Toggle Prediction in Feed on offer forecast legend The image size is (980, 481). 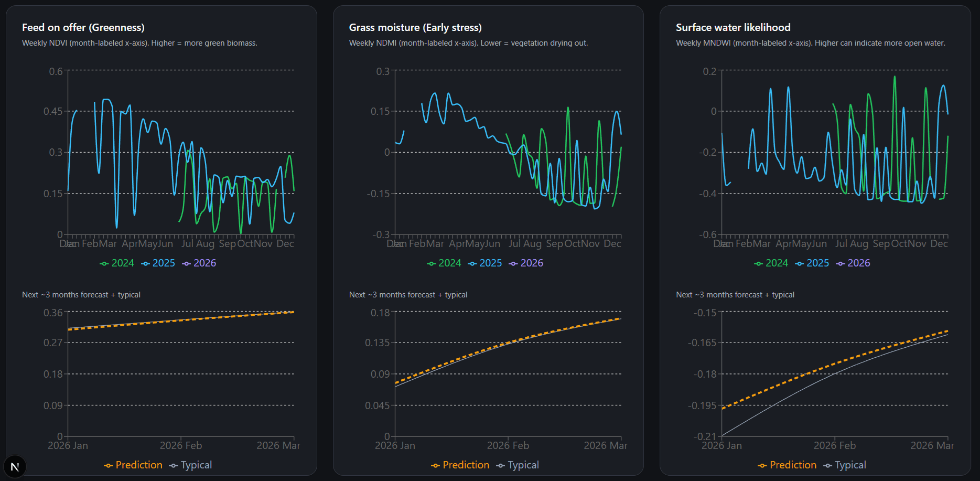coord(133,465)
